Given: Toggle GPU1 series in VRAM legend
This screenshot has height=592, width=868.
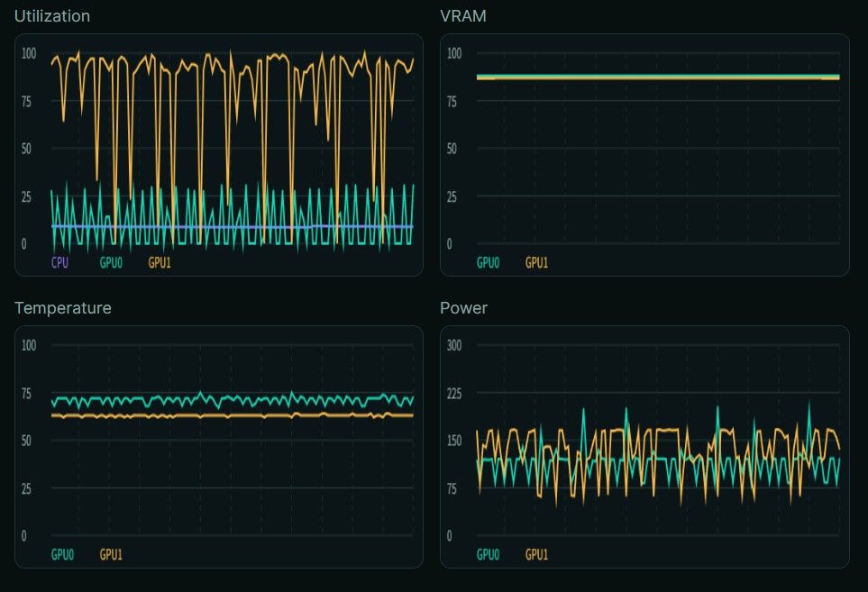Looking at the screenshot, I should click(536, 263).
